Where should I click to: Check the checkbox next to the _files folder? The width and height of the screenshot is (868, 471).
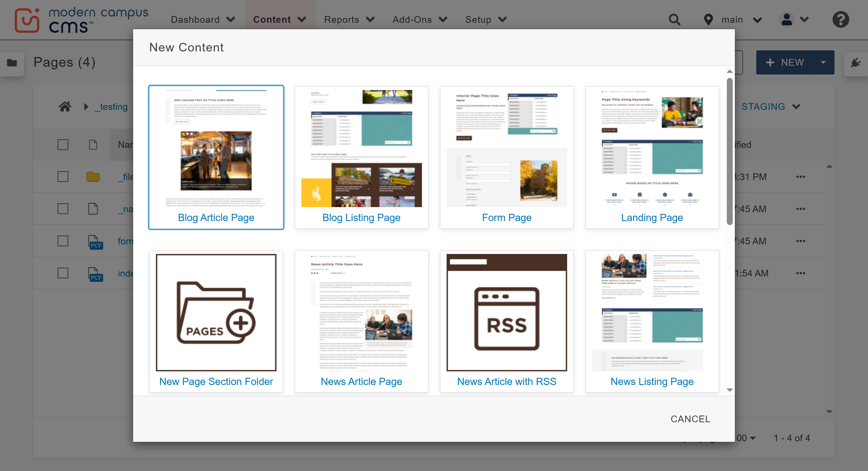(x=63, y=176)
